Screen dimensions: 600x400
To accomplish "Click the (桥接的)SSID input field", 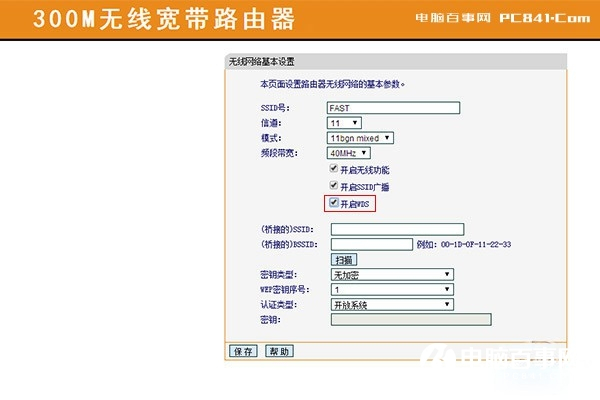I will [x=398, y=229].
